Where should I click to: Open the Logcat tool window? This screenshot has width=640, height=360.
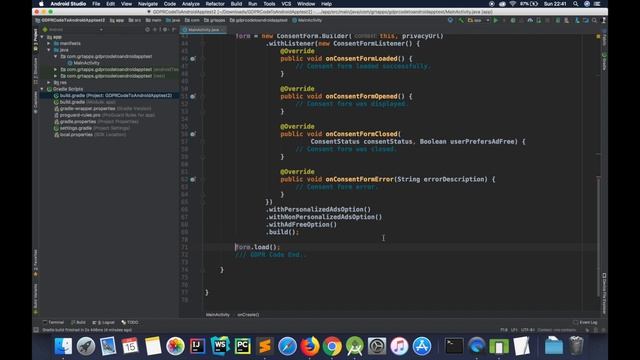(103, 322)
